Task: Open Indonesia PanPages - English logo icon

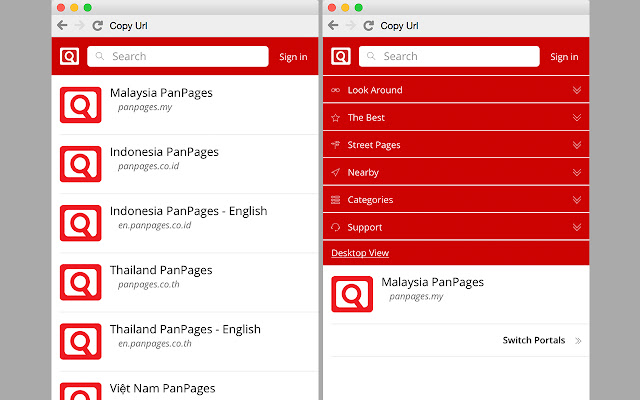Action: [x=80, y=223]
